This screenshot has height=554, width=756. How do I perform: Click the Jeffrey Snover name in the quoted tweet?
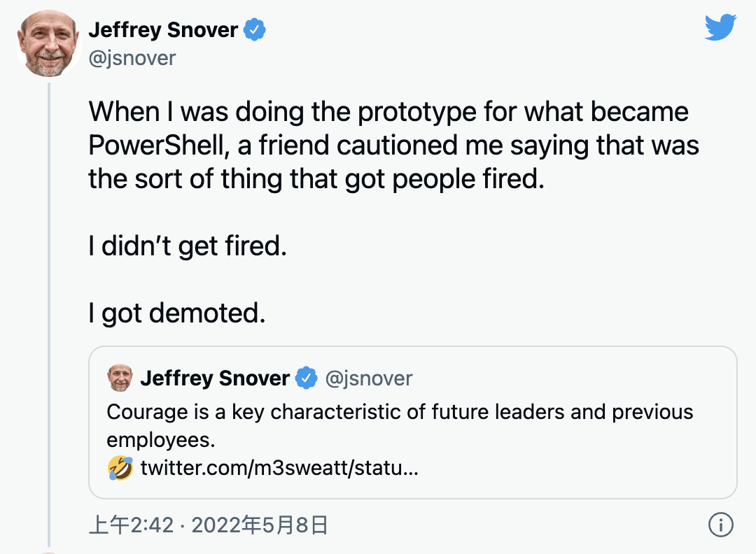(x=214, y=378)
